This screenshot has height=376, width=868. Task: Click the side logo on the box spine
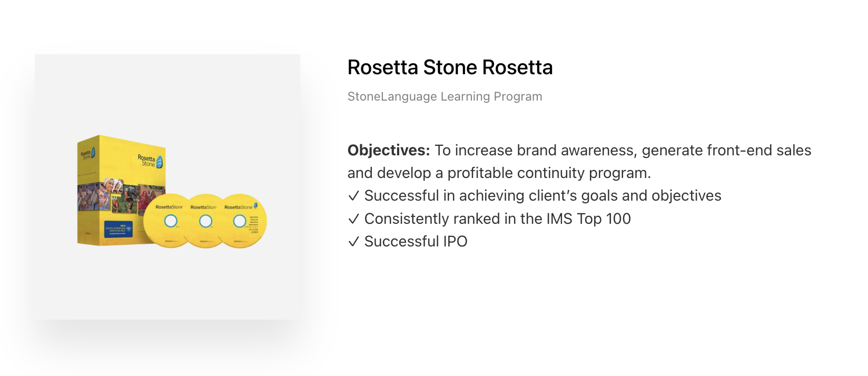point(87,154)
